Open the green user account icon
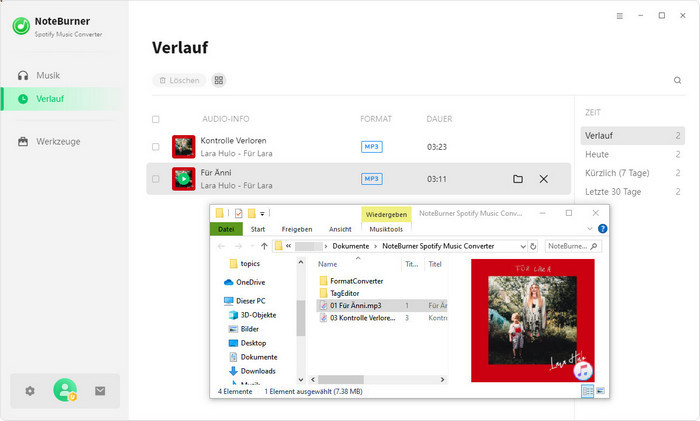700x421 pixels. click(65, 390)
